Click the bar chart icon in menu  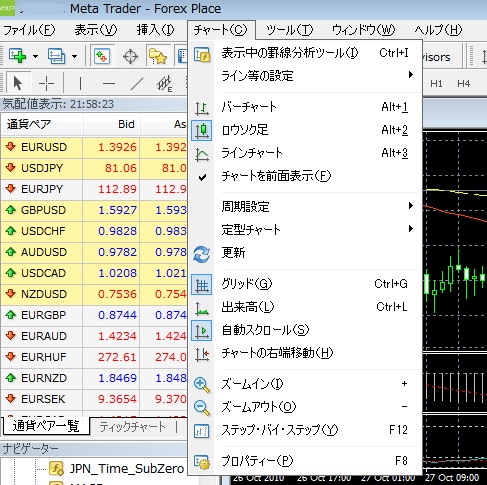202,108
